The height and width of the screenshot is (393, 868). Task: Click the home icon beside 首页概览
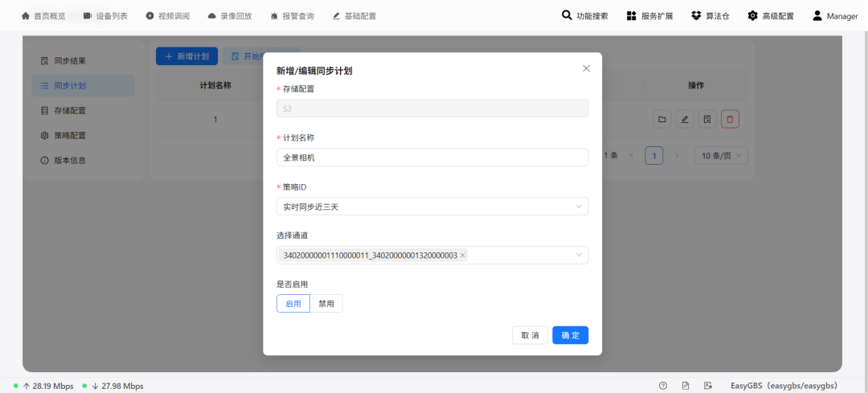(26, 16)
